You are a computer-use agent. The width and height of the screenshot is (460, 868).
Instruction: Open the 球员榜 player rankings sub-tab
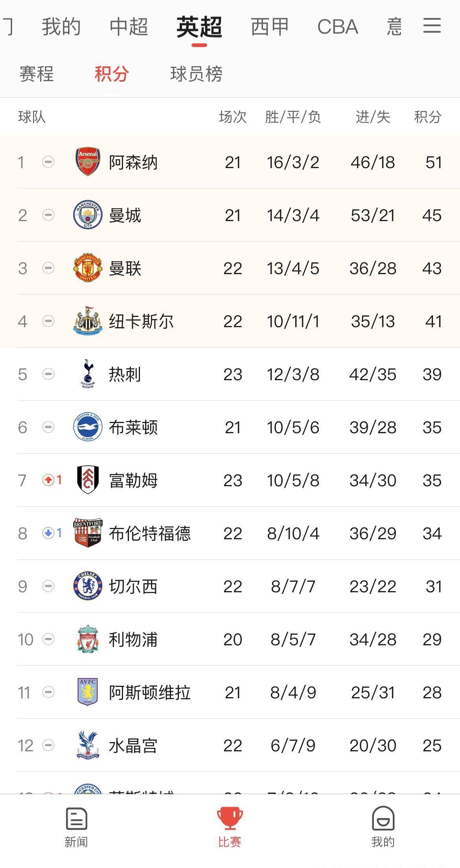coord(196,74)
